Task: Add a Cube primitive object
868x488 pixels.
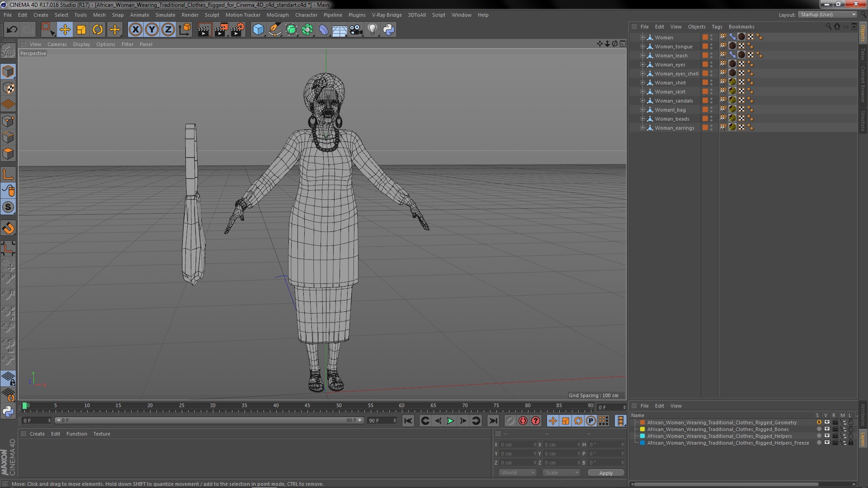Action: [258, 30]
